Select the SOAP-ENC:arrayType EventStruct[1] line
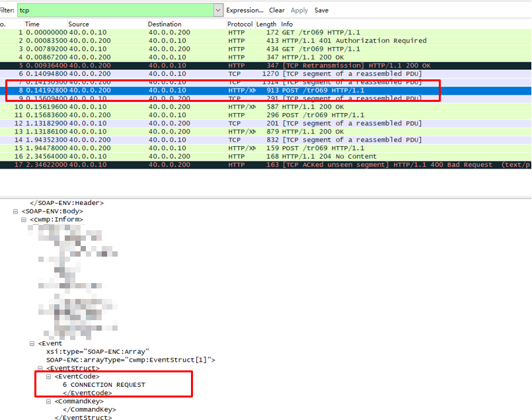The height and width of the screenshot is (420, 532). pos(131,360)
